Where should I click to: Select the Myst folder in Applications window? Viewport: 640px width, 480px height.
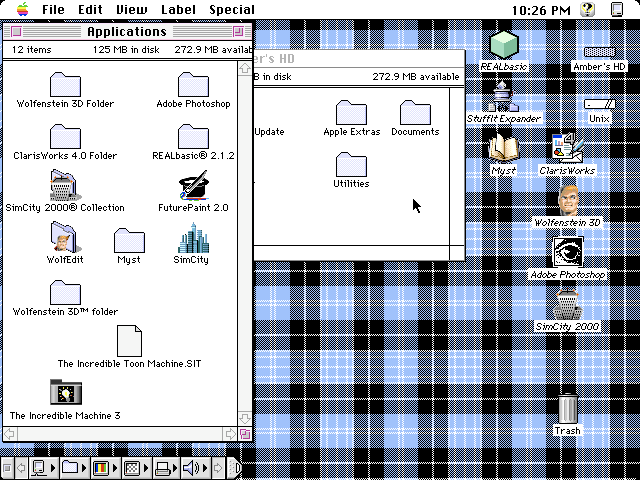[129, 241]
